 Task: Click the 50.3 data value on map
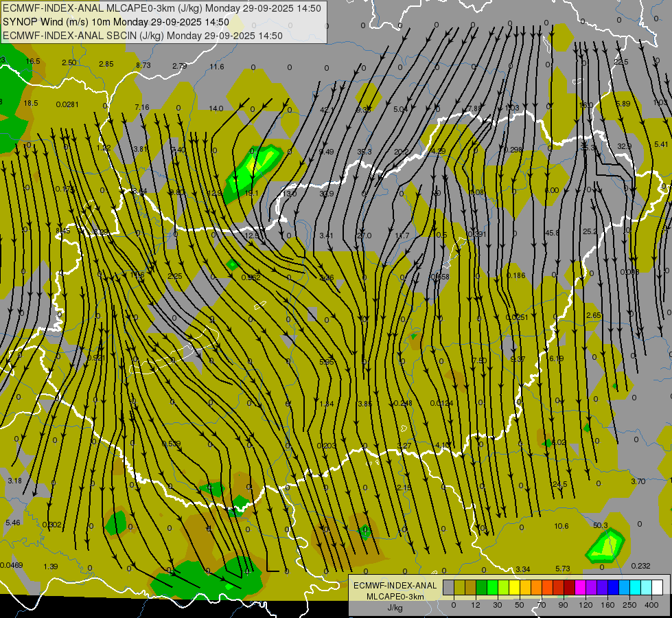[x=600, y=525]
